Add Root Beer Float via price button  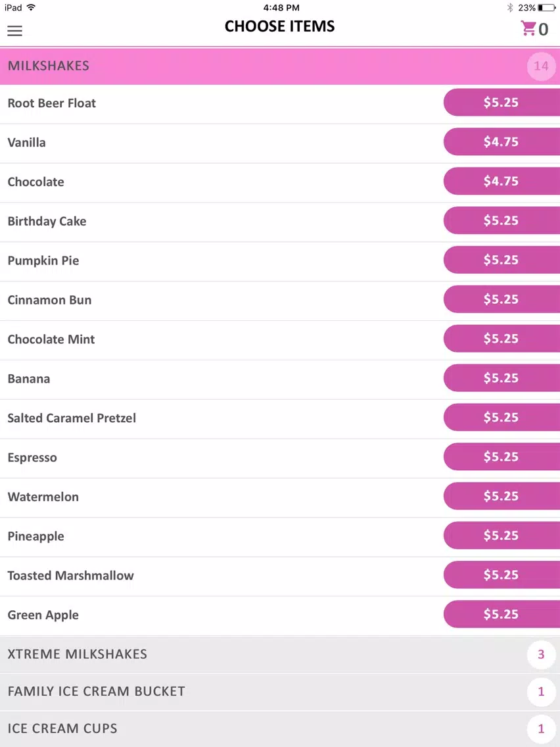pyautogui.click(x=502, y=103)
